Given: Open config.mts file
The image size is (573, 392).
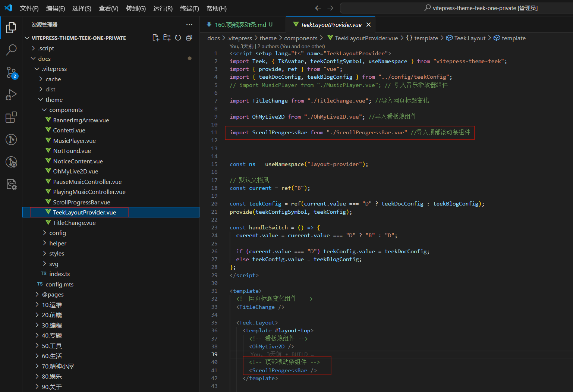Looking at the screenshot, I should 111,284.
